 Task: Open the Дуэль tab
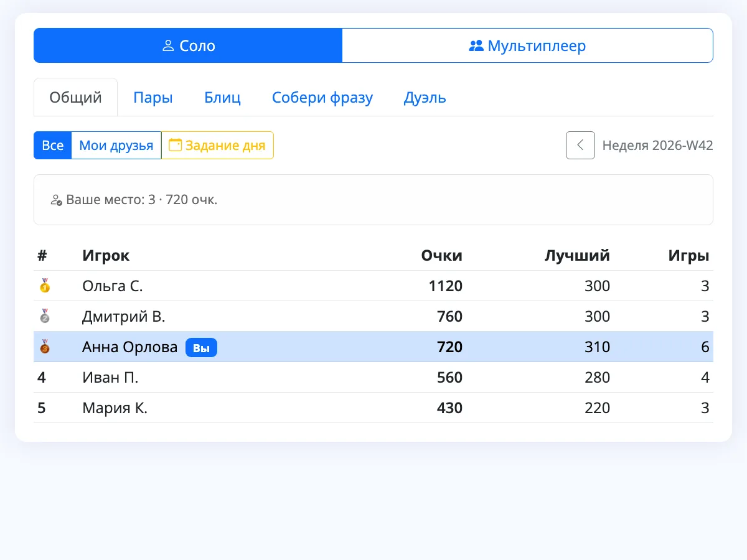coord(425,97)
